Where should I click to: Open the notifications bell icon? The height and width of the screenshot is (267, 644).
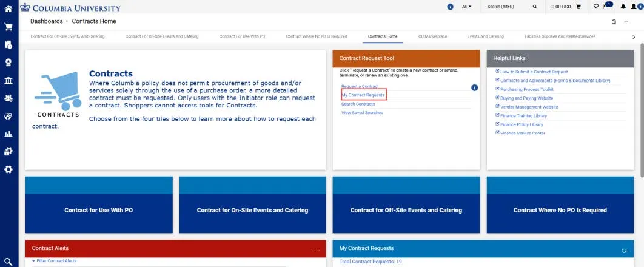pos(623,7)
